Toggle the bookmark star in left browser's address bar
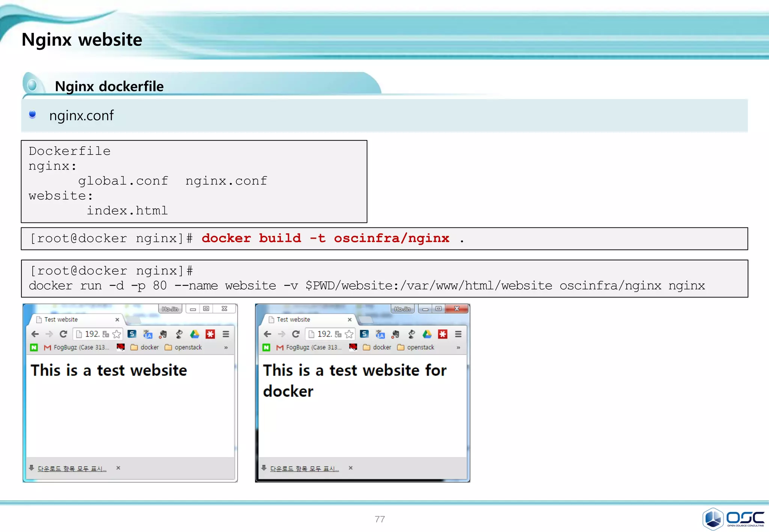The width and height of the screenshot is (769, 532). pos(117,334)
